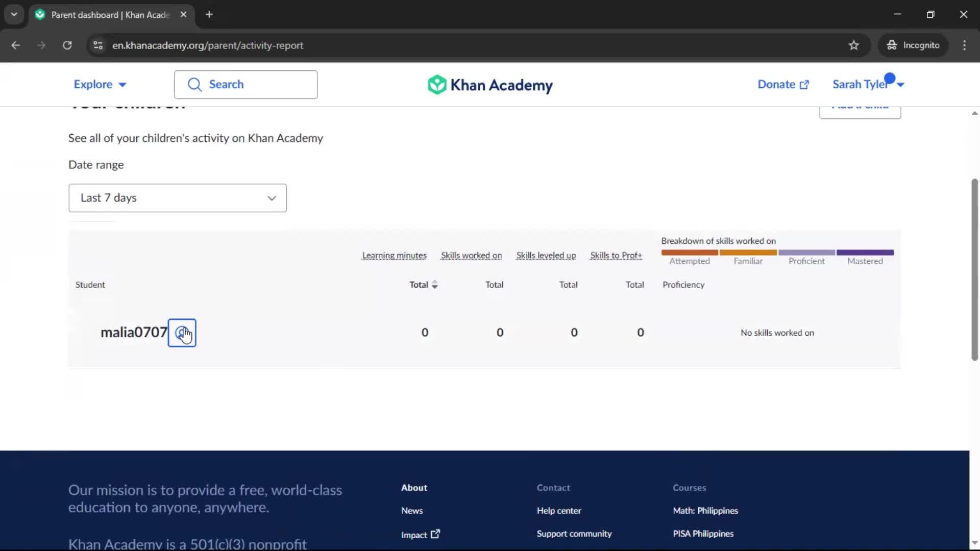This screenshot has height=551, width=980.
Task: Click the 'Breakdown of skills worked on' label
Action: pos(718,241)
